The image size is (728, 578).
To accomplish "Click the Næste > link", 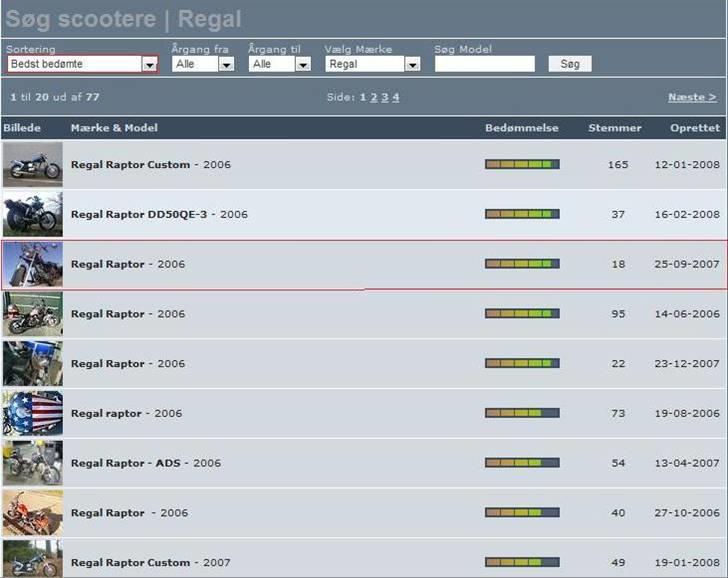I will pos(692,97).
